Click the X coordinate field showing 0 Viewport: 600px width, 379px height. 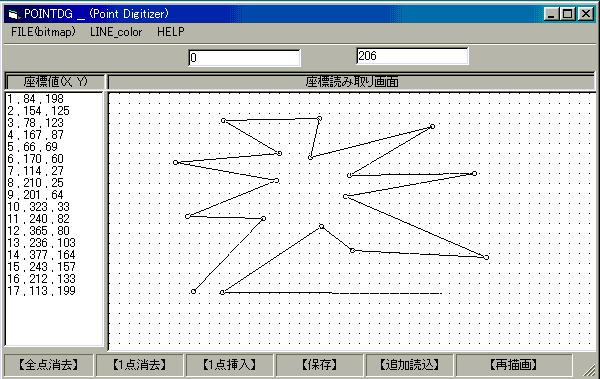[245, 58]
